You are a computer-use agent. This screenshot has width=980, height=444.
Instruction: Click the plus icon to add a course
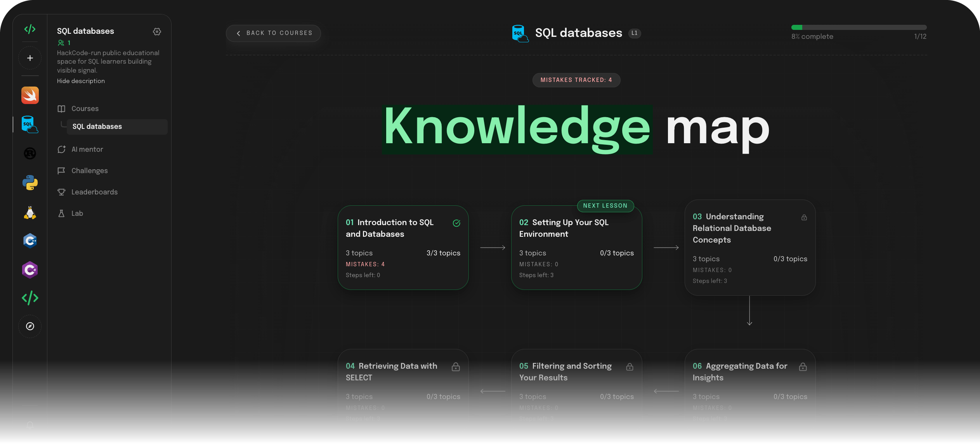point(30,58)
